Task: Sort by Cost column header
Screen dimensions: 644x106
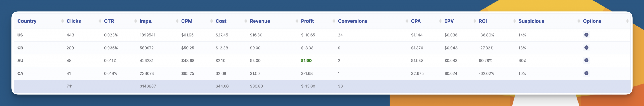Action: [x=221, y=21]
